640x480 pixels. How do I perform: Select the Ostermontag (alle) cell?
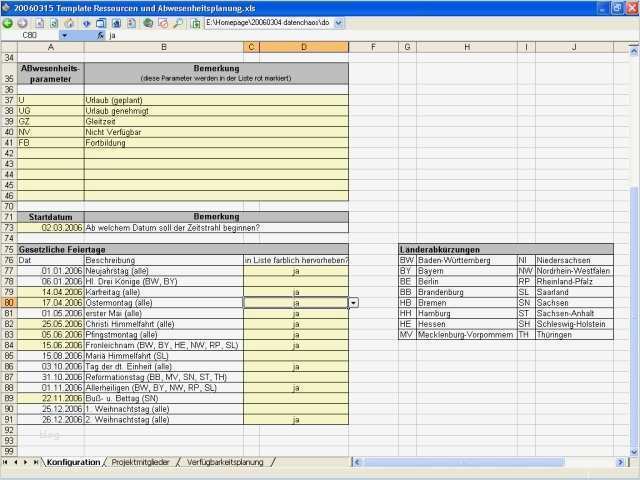click(x=164, y=303)
